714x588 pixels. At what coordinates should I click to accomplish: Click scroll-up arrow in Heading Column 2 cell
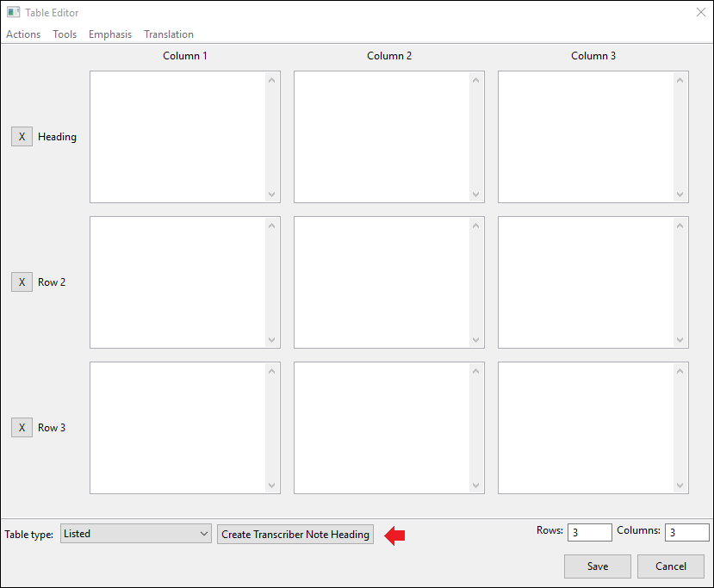(475, 81)
